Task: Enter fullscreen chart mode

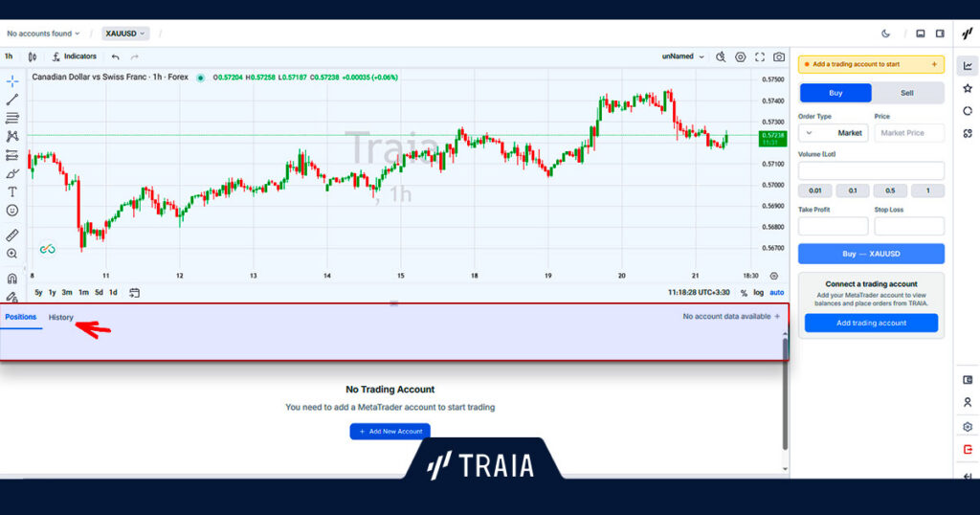Action: coord(759,56)
